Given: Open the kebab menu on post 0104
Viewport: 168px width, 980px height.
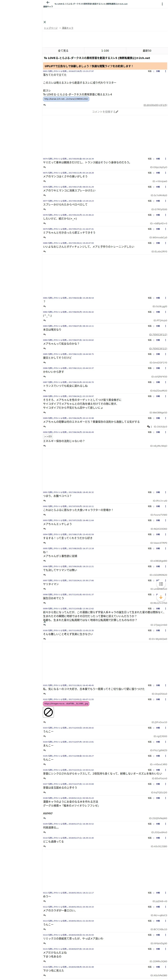Looking at the screenshot, I should (x=165, y=742).
